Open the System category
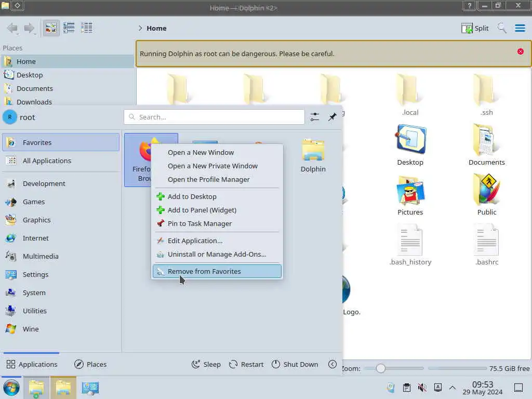 (x=61, y=293)
